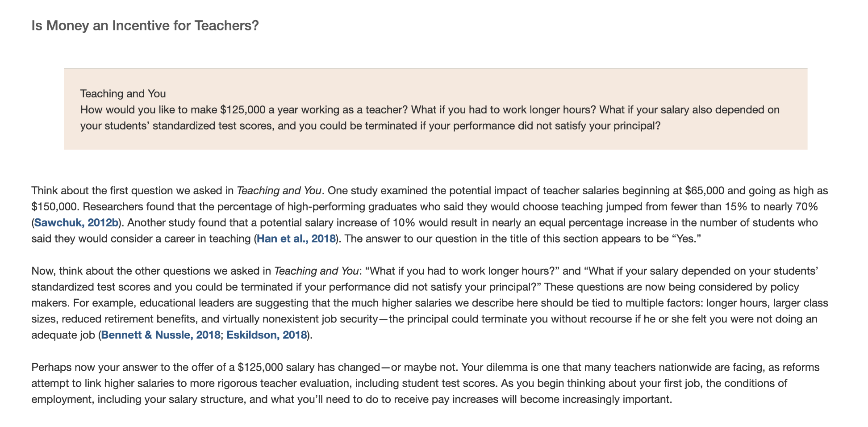Click the '10%' salary increase figure
The width and height of the screenshot is (868, 427).
(x=403, y=222)
